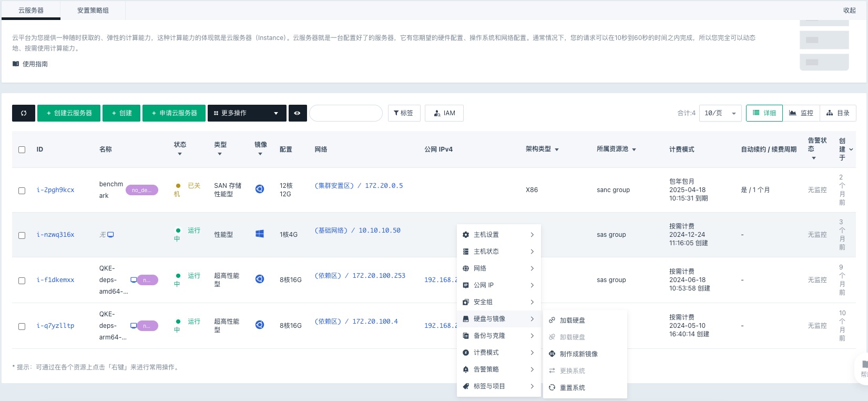Tick the select-all checkbox in header
This screenshot has width=868, height=401.
(x=22, y=149)
